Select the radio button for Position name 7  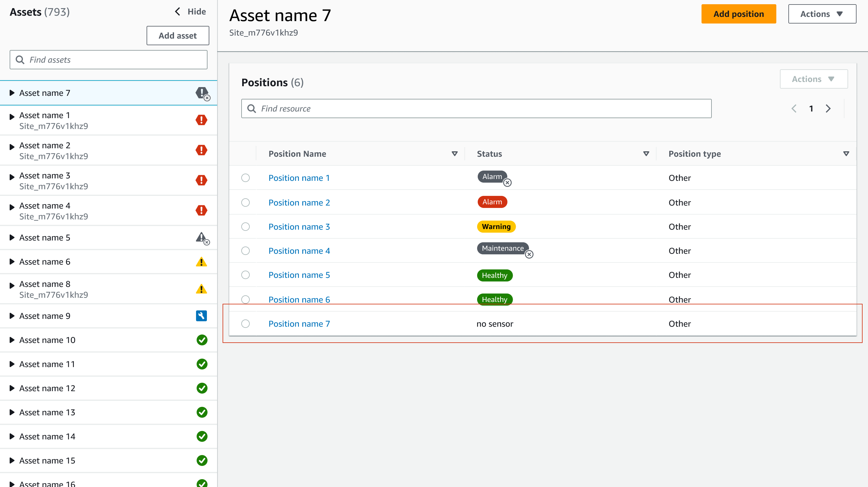pyautogui.click(x=246, y=323)
